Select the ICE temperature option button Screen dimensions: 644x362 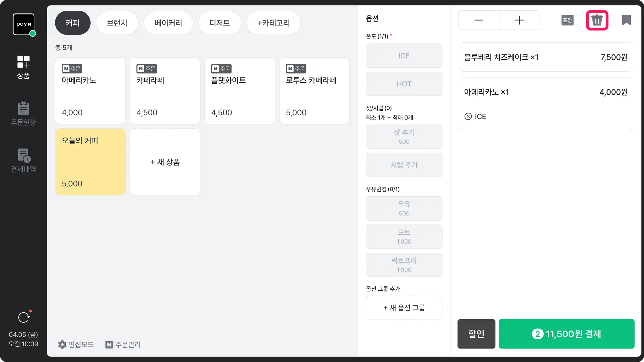point(404,56)
